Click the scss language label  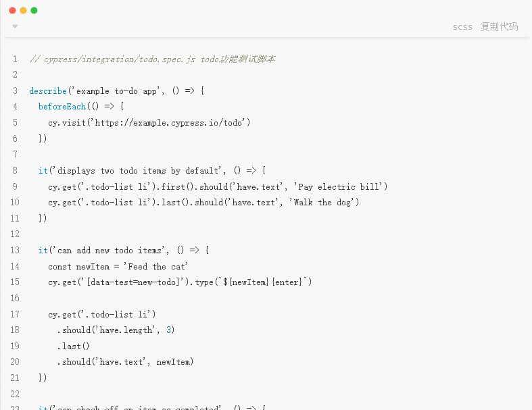click(x=462, y=27)
